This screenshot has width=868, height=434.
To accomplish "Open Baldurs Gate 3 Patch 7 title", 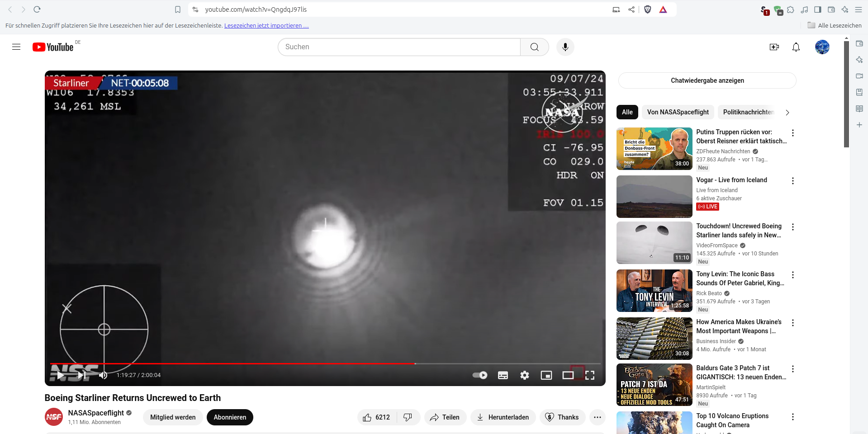I will [x=741, y=373].
